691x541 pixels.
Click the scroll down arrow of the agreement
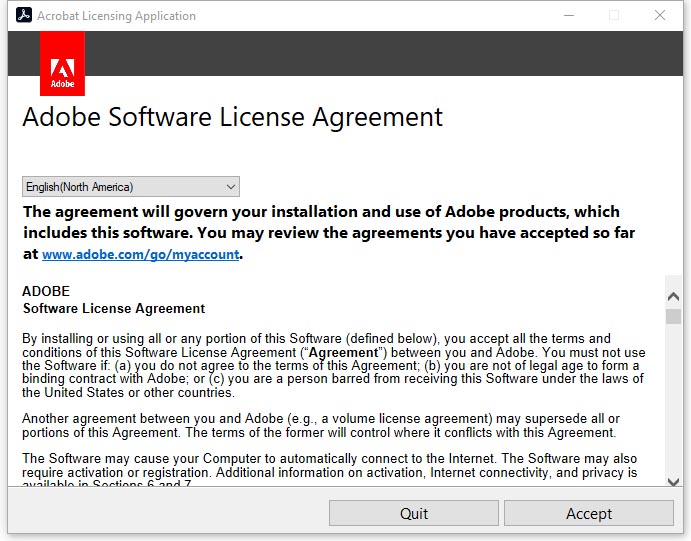(x=673, y=482)
